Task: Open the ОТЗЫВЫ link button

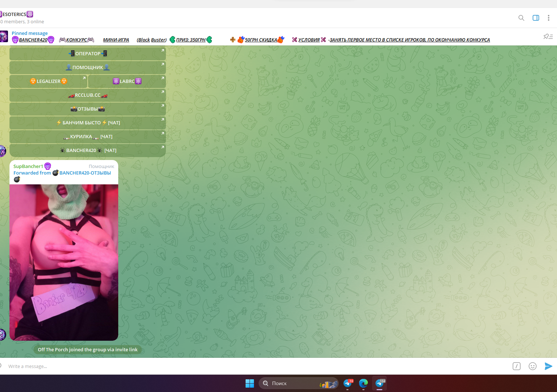Action: (88, 109)
